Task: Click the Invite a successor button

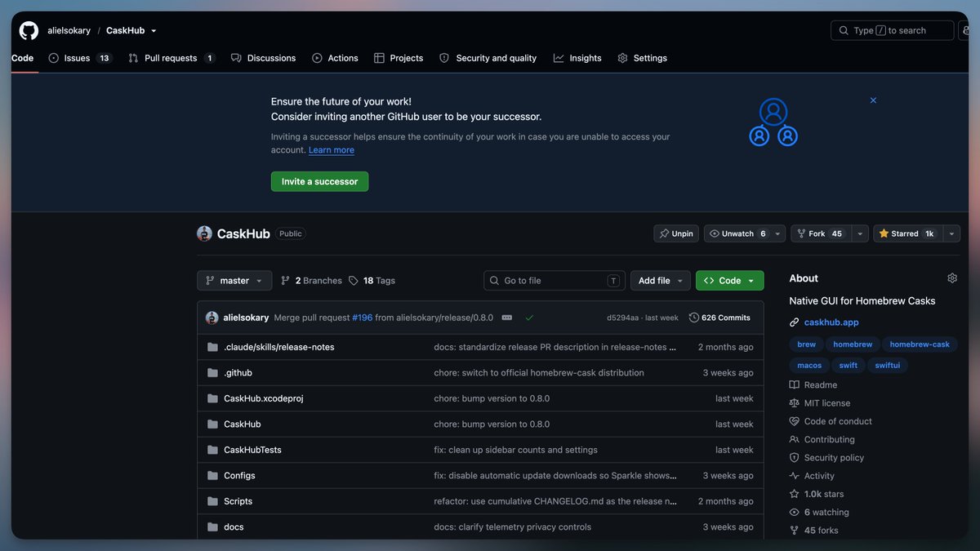Action: pos(319,181)
